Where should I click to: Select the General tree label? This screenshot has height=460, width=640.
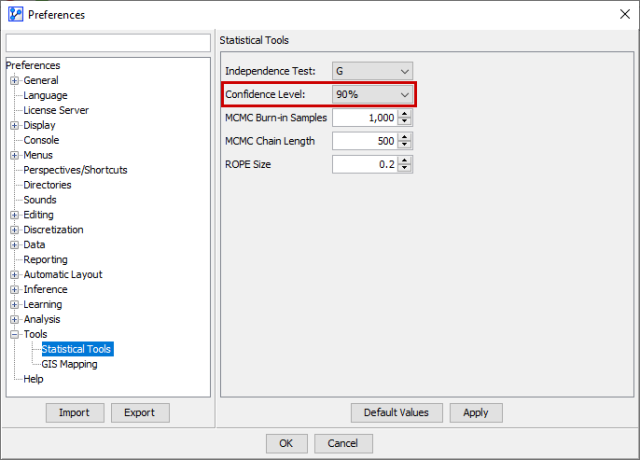[41, 80]
